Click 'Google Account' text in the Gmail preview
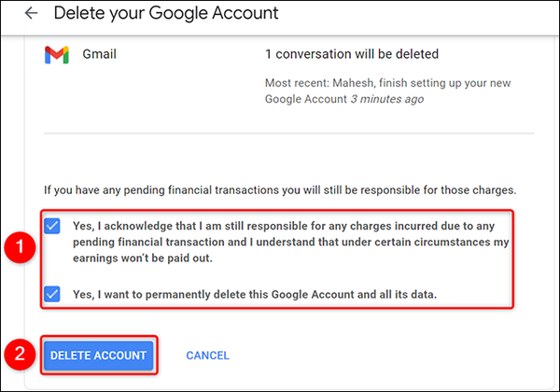 [304, 99]
